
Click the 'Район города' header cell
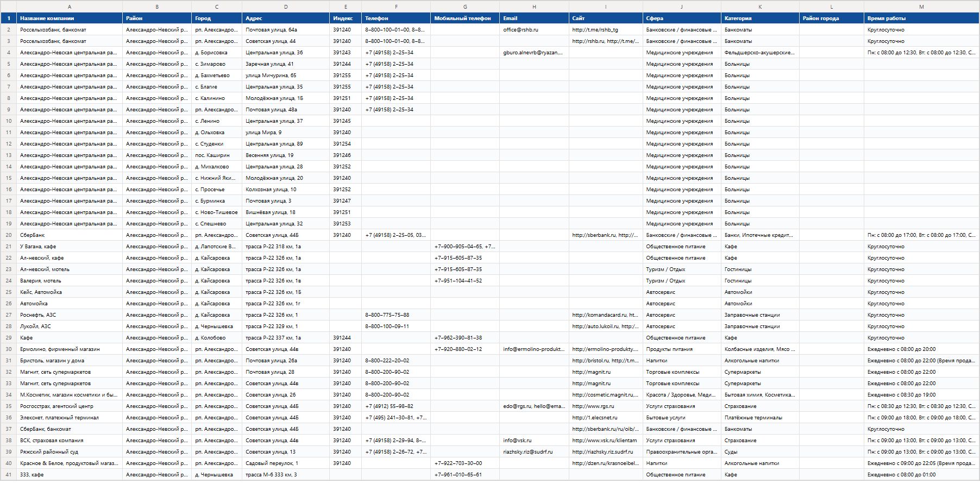click(x=832, y=18)
